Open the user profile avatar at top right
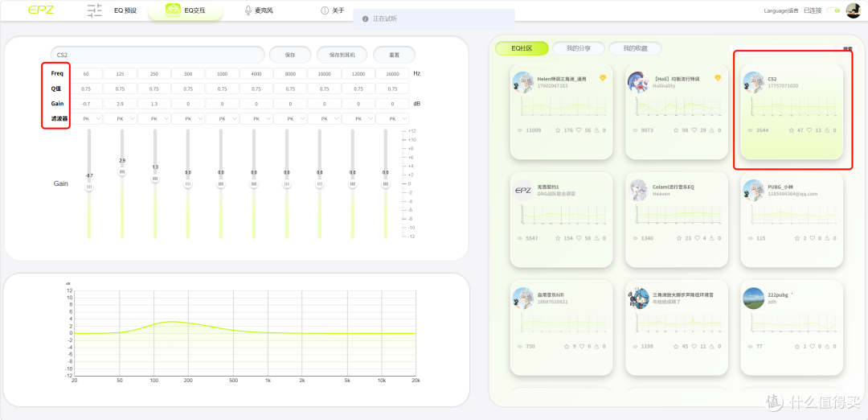Viewport: 868px width, 420px height. click(853, 10)
